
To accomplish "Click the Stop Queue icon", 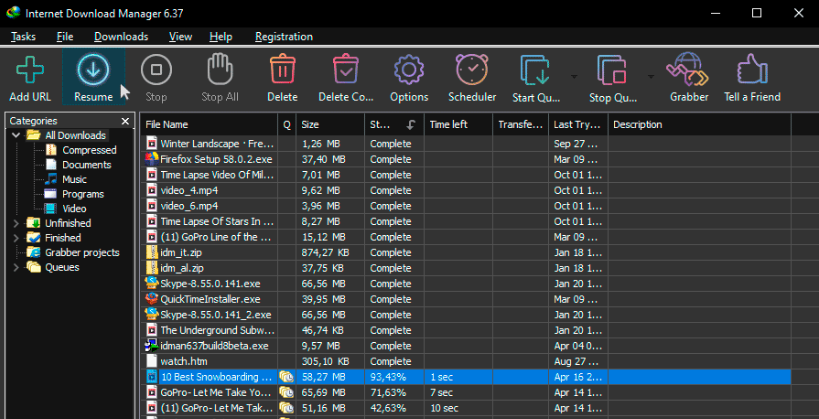I will coord(612,70).
